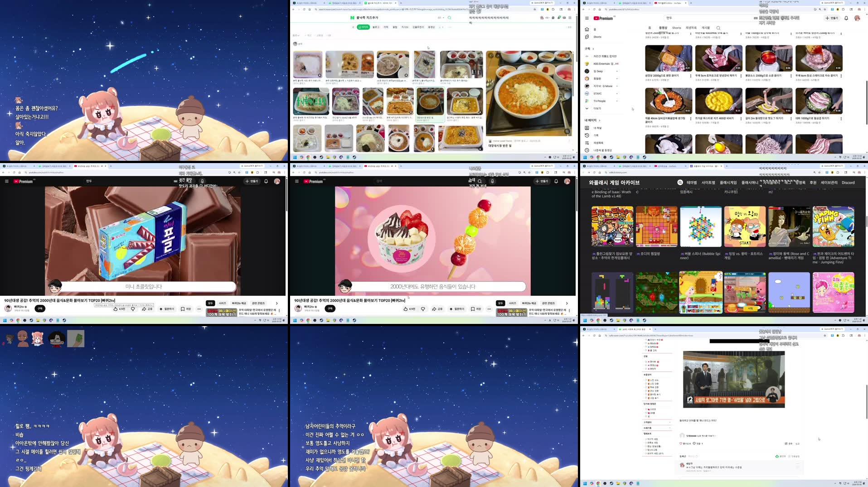Click the Discord link on the flash archive site

(x=848, y=183)
